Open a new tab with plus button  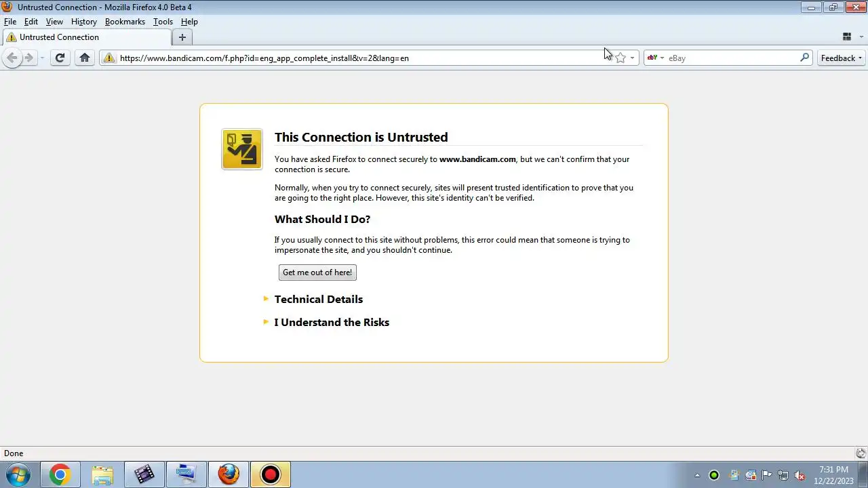click(182, 37)
